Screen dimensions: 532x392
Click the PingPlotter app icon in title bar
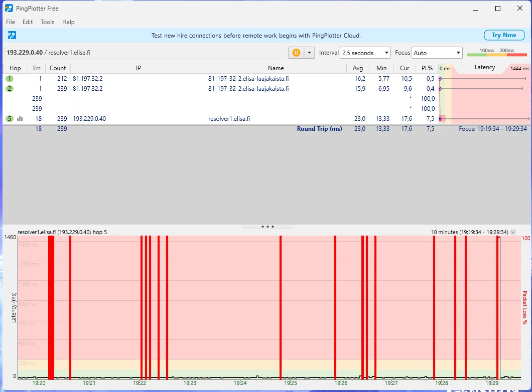tap(9, 9)
